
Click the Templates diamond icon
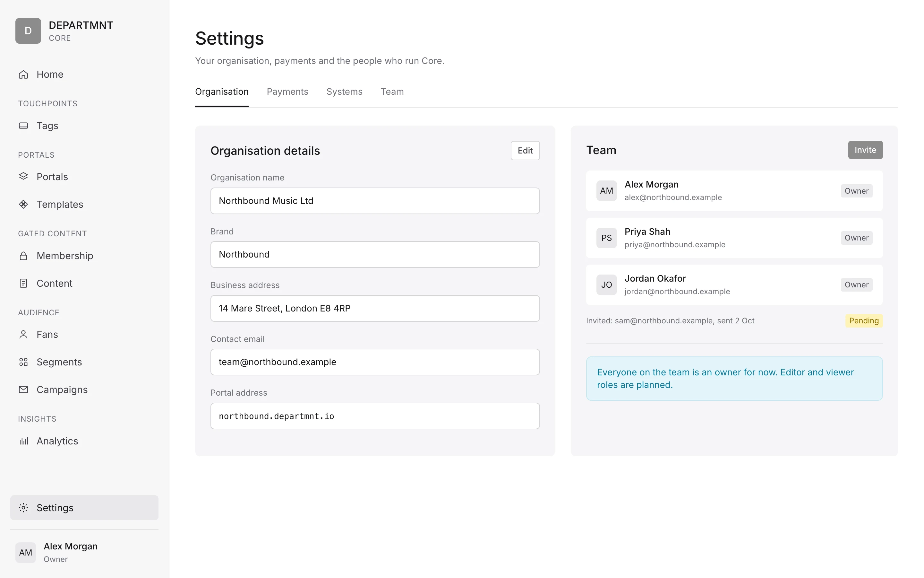tap(23, 204)
